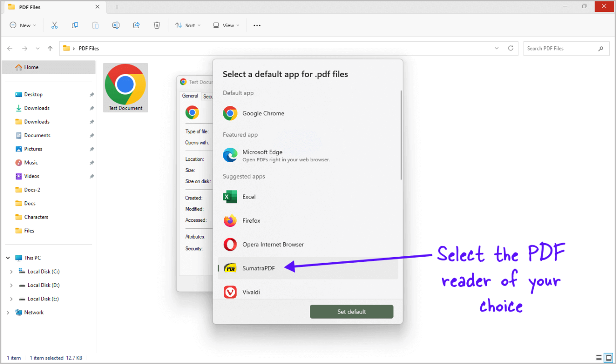Click the Set default button
This screenshot has width=616, height=364.
click(x=352, y=312)
